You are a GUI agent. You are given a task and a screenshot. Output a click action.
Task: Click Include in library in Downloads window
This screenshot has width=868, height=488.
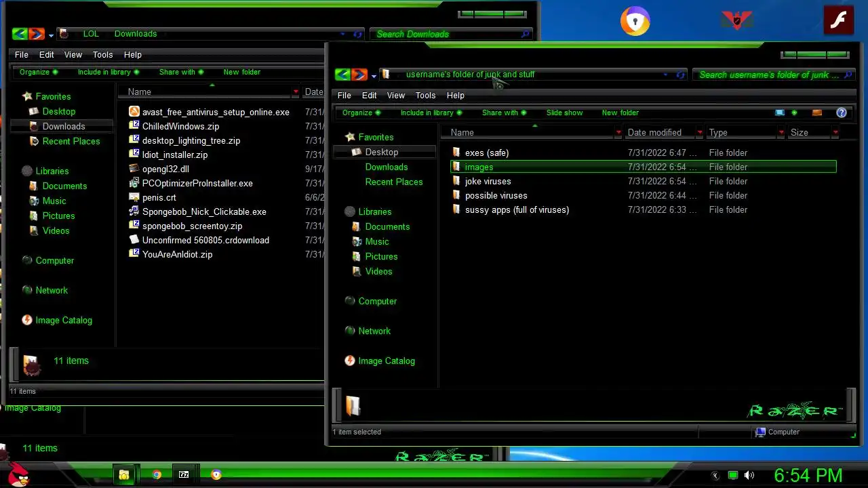coord(108,72)
